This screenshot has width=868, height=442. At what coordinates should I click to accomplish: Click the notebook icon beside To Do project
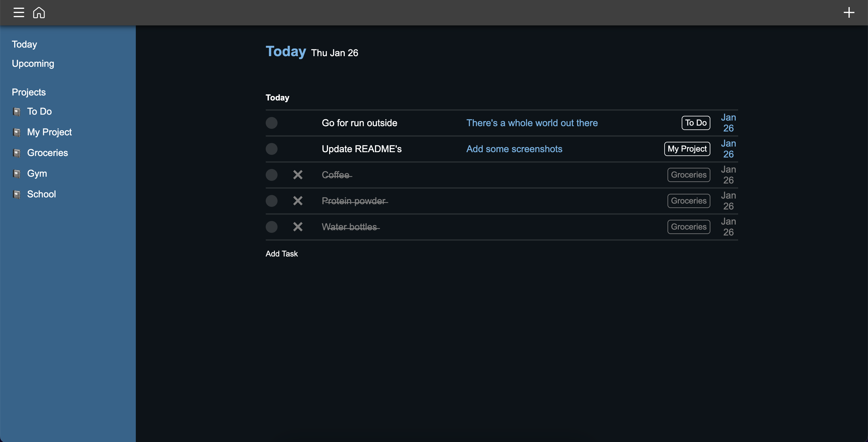17,112
